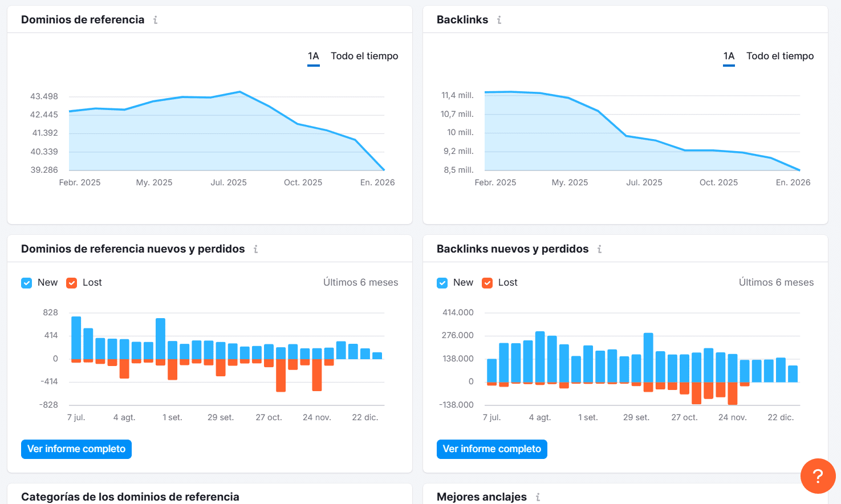Open the info tooltip beside Dominios de referencia
This screenshot has width=841, height=504.
click(x=155, y=19)
